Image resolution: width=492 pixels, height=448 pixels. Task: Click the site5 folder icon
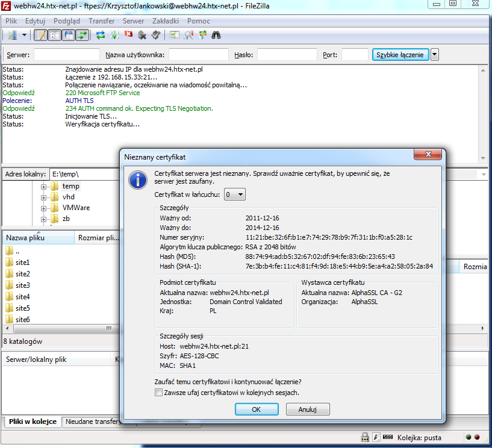tap(10, 308)
